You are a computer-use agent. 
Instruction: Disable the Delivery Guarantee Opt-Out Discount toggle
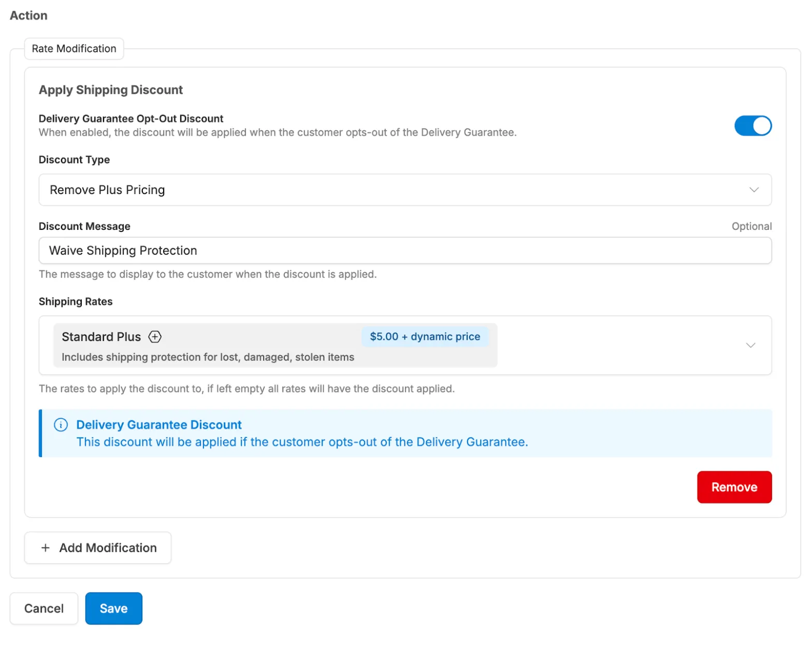[752, 126]
